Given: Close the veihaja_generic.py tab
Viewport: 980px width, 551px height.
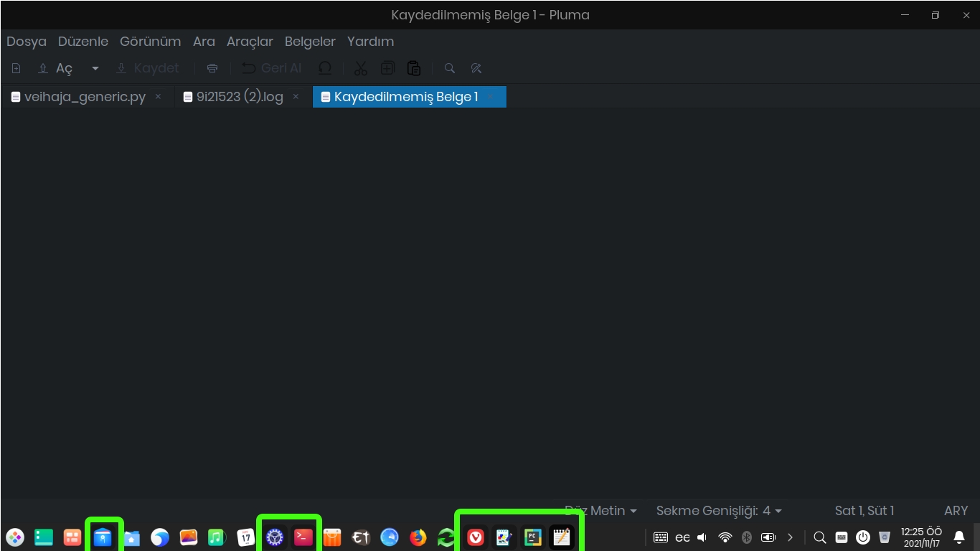Looking at the screenshot, I should pyautogui.click(x=158, y=97).
